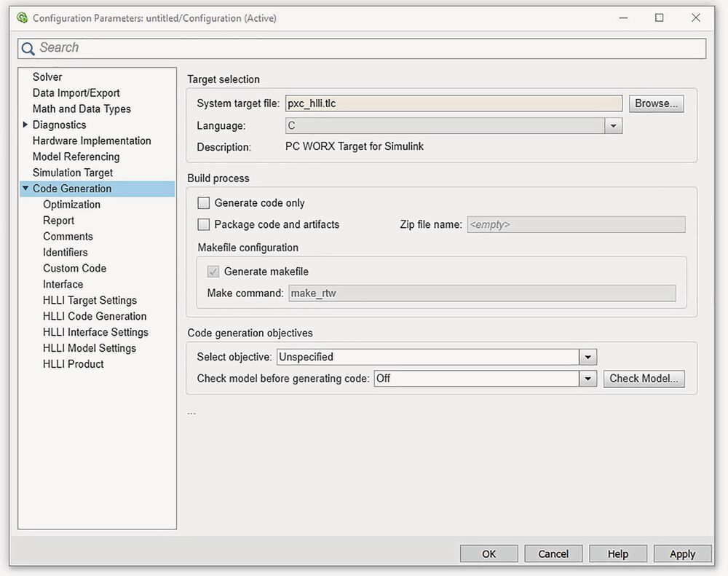Image resolution: width=728 pixels, height=576 pixels.
Task: Open the Optimization settings pane
Action: click(71, 205)
